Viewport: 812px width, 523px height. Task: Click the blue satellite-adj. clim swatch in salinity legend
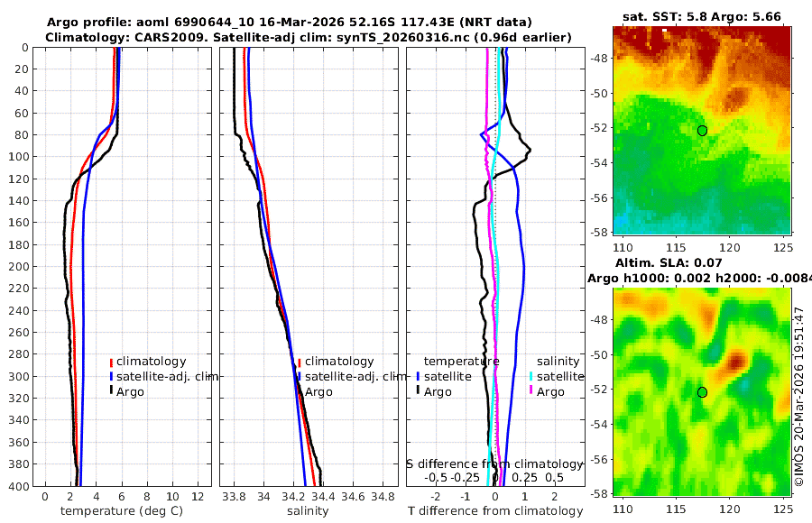[x=300, y=377]
